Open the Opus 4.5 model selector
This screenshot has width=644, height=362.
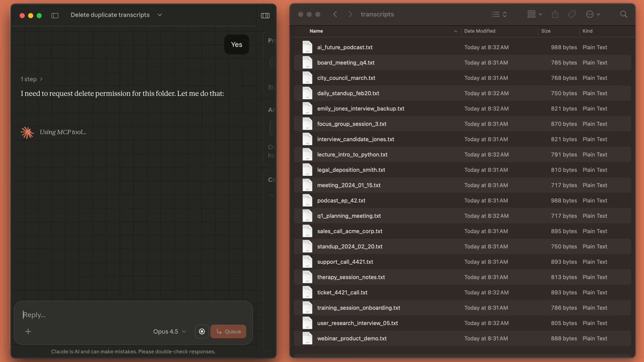(170, 331)
